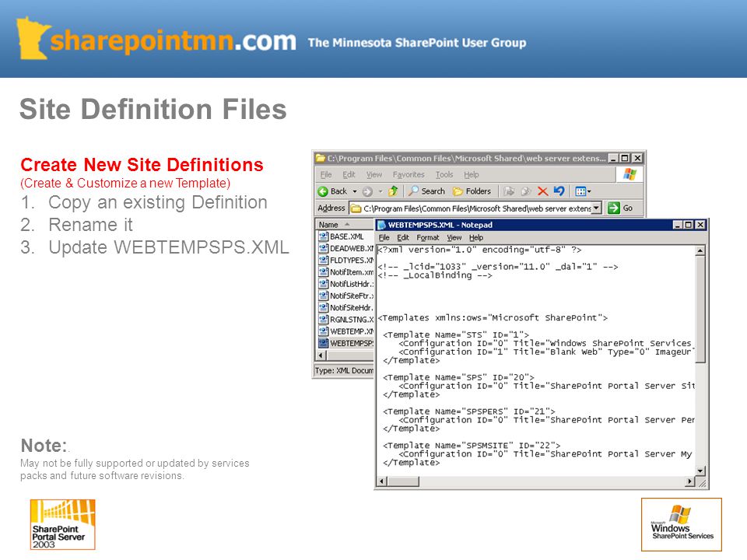
Task: Click the blue Undo arrow icon
Action: point(559,191)
